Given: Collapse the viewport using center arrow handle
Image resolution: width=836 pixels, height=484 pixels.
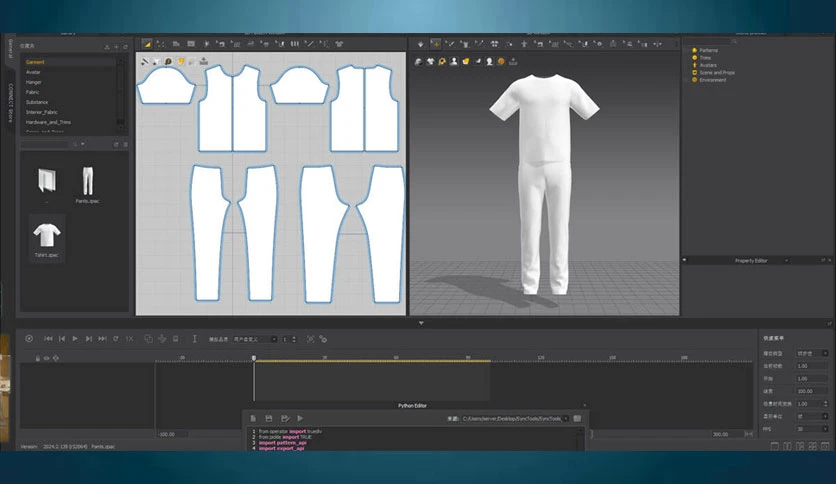Looking at the screenshot, I should 421,323.
